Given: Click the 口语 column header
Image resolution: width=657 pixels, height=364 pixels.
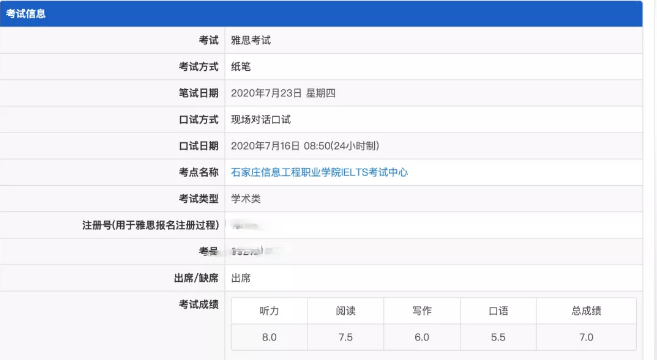Looking at the screenshot, I should (498, 311).
